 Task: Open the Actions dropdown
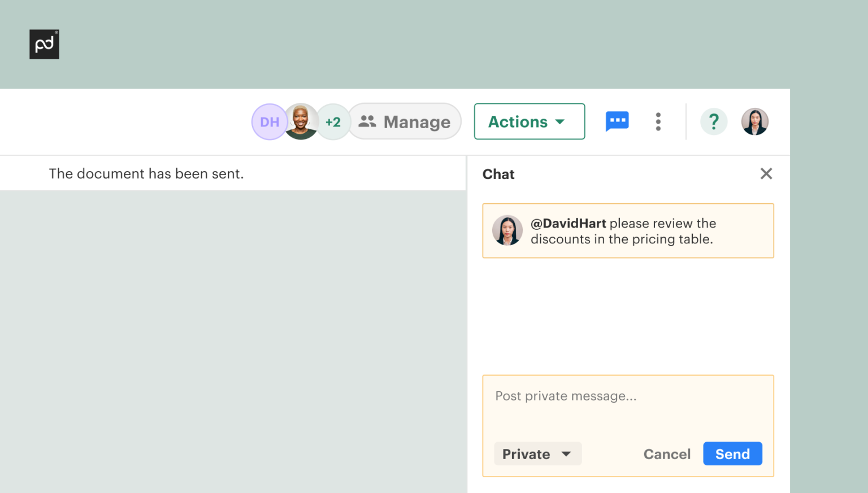pos(529,121)
